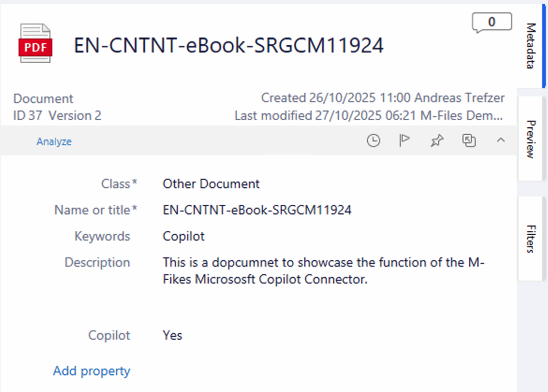The width and height of the screenshot is (548, 392).
Task: Pin this document with the pin icon
Action: coord(437,141)
